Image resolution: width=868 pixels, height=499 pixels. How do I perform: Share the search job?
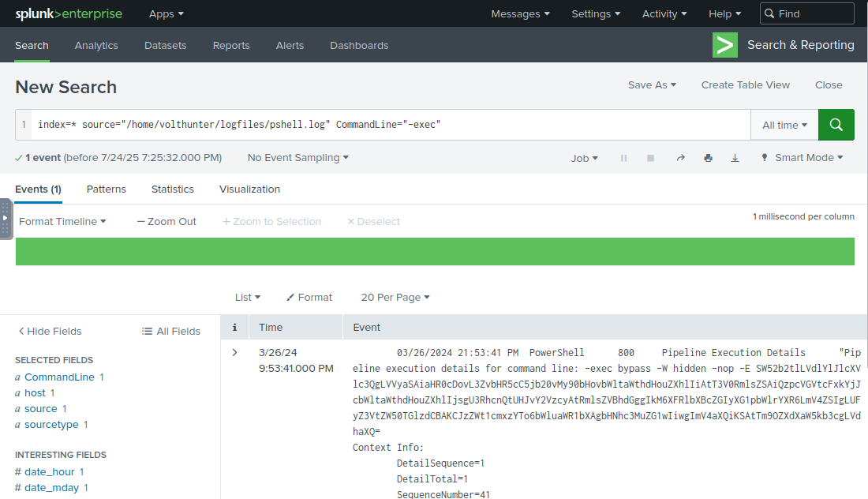680,157
